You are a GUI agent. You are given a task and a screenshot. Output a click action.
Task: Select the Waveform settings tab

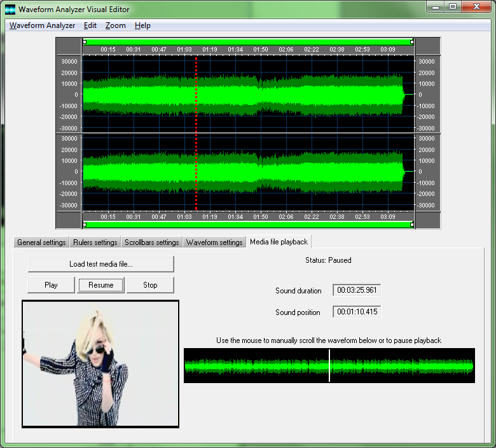(x=214, y=242)
